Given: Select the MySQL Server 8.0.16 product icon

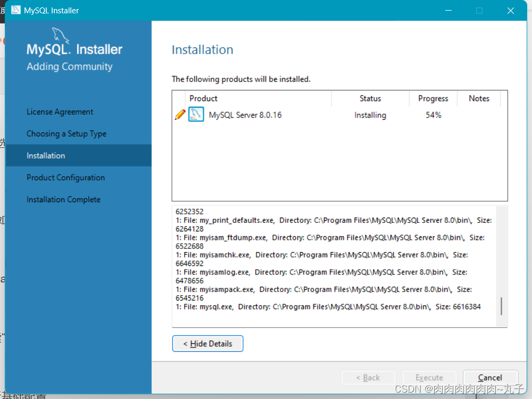Looking at the screenshot, I should 196,114.
